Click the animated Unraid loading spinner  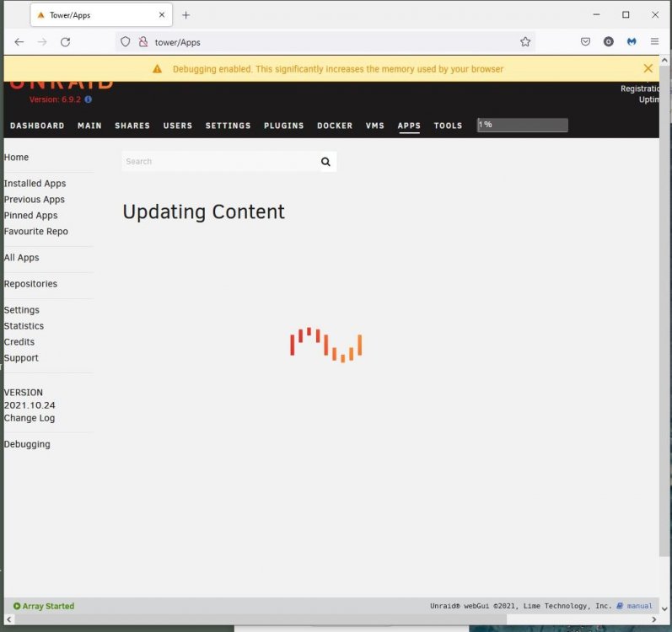(326, 345)
